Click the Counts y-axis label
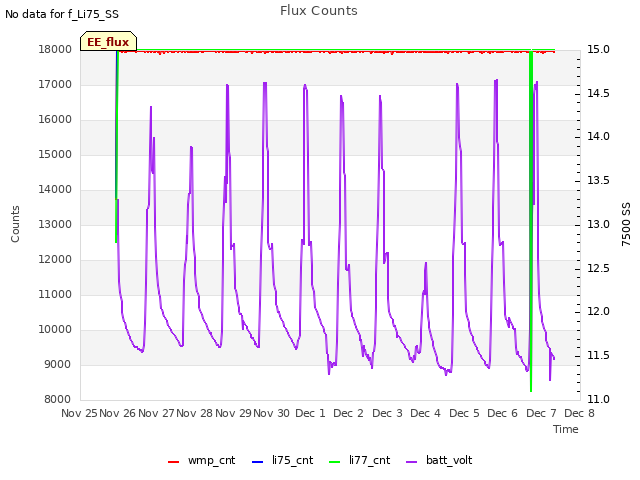The image size is (640, 480). (15, 224)
